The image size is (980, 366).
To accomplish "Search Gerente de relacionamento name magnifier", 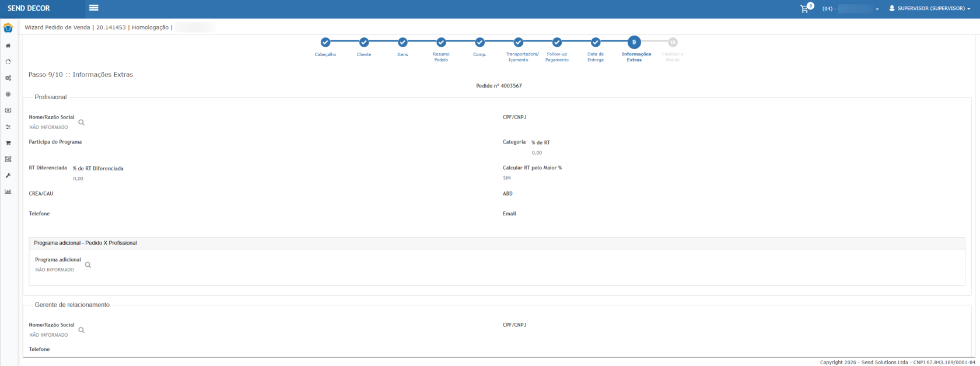I will pyautogui.click(x=82, y=330).
